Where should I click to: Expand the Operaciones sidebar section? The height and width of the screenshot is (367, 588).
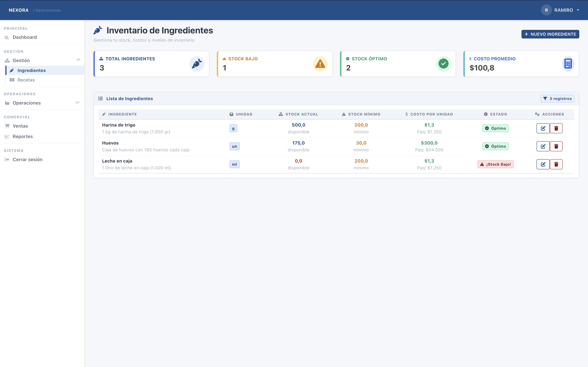77,103
